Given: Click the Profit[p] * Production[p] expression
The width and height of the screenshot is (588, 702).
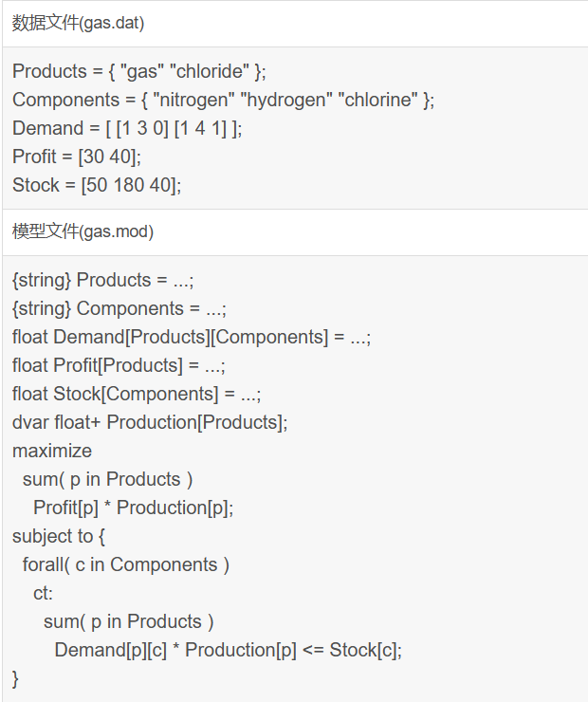Looking at the screenshot, I should point(134,508).
